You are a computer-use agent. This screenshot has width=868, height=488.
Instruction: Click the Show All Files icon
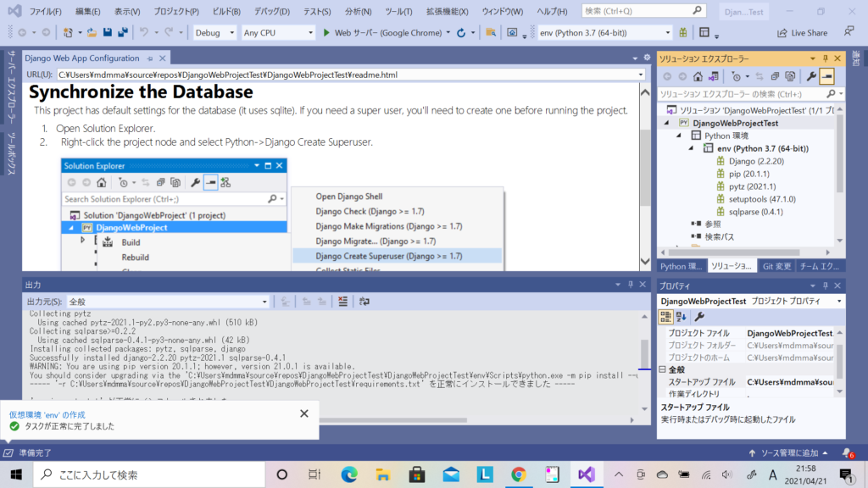coord(790,76)
